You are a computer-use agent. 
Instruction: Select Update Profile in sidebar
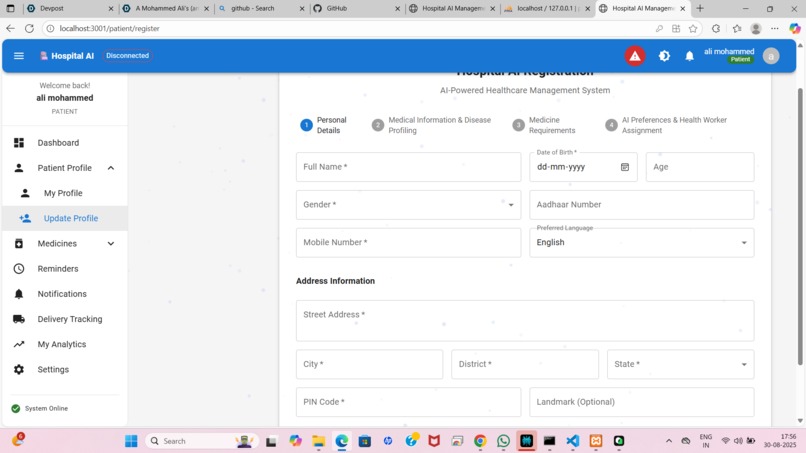click(65, 218)
